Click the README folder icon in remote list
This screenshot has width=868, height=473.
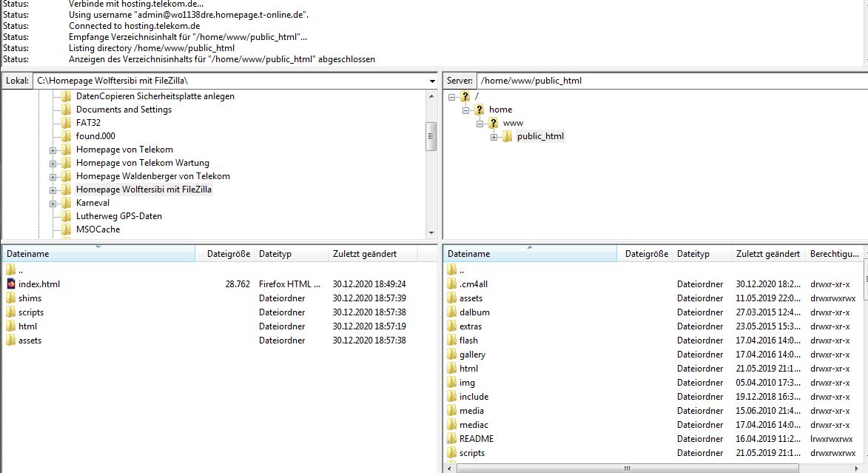coord(452,439)
